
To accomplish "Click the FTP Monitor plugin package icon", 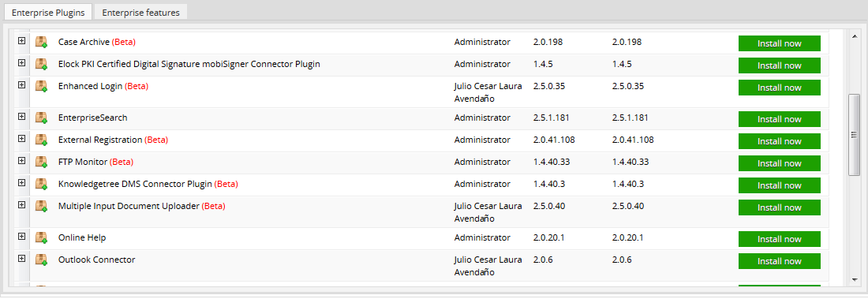I will click(42, 163).
